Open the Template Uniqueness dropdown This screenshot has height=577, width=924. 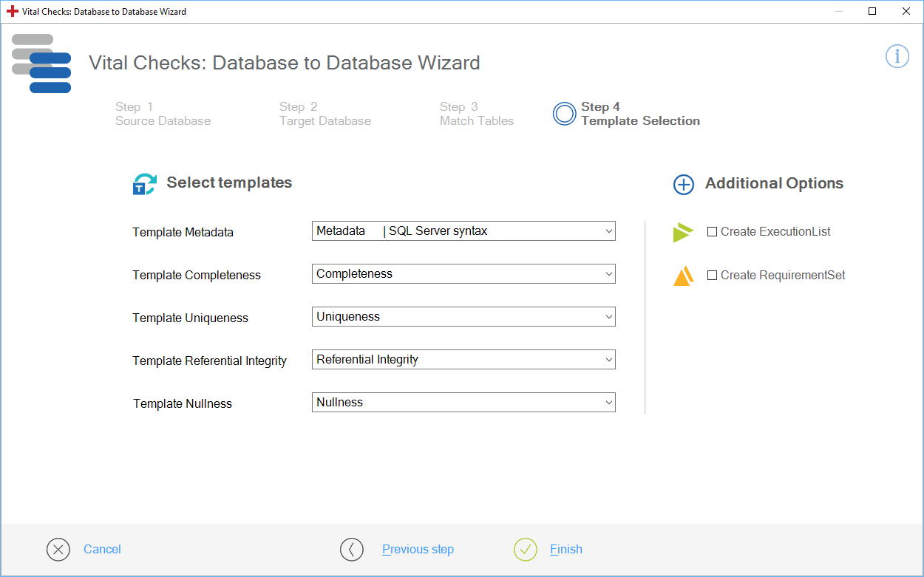point(463,317)
